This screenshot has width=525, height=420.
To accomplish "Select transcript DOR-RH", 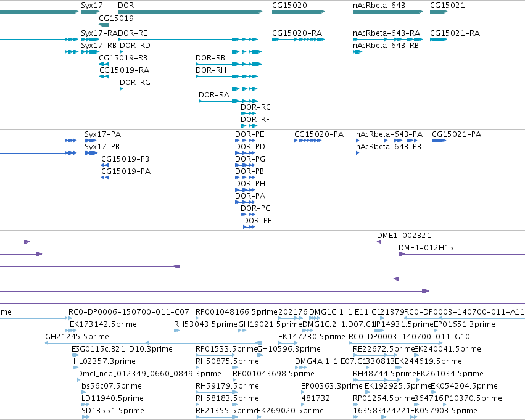I will (226, 76).
